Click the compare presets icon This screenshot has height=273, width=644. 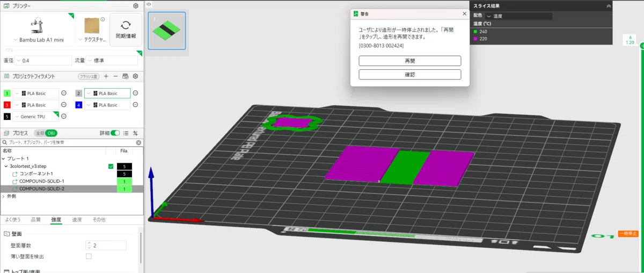point(135,133)
